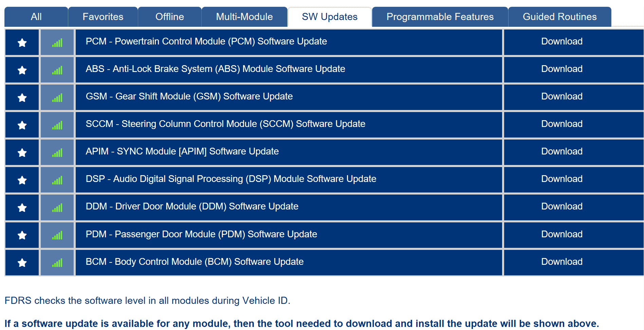Viewport: 644px width, 330px height.
Task: Toggle favorite star on ABS module row
Action: pyautogui.click(x=22, y=70)
